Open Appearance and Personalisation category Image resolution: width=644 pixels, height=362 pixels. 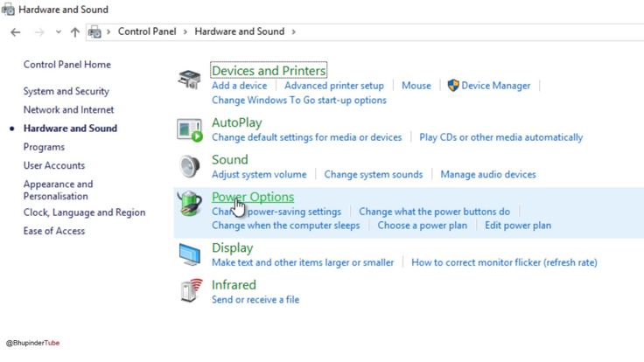(x=58, y=190)
